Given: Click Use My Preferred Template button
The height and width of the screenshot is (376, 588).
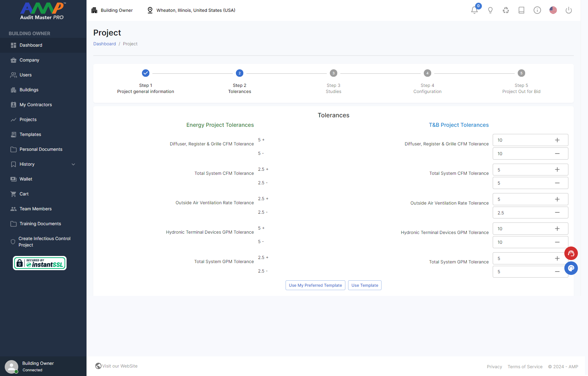Looking at the screenshot, I should pyautogui.click(x=315, y=285).
